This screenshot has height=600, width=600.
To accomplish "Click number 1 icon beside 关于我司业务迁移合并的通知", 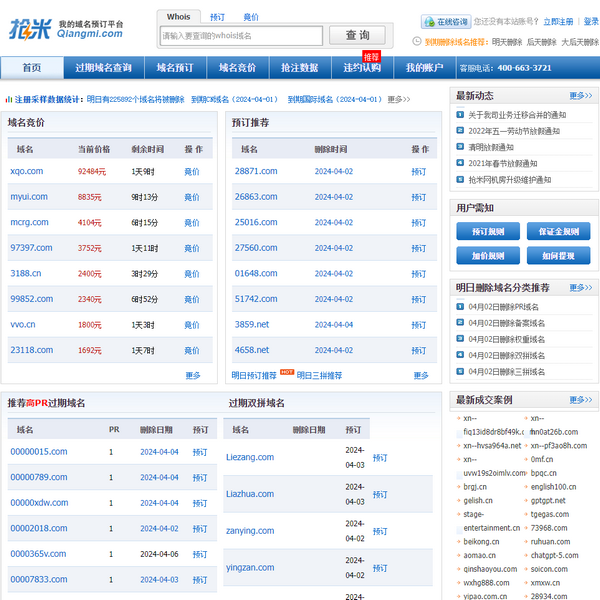I will [x=460, y=115].
